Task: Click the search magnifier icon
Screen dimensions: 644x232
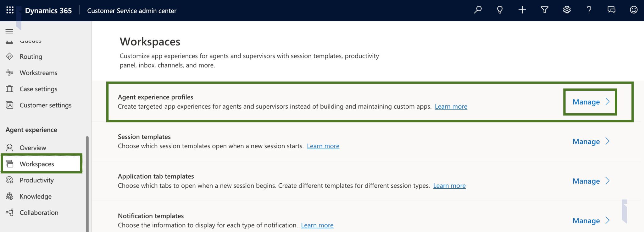Action: 478,10
